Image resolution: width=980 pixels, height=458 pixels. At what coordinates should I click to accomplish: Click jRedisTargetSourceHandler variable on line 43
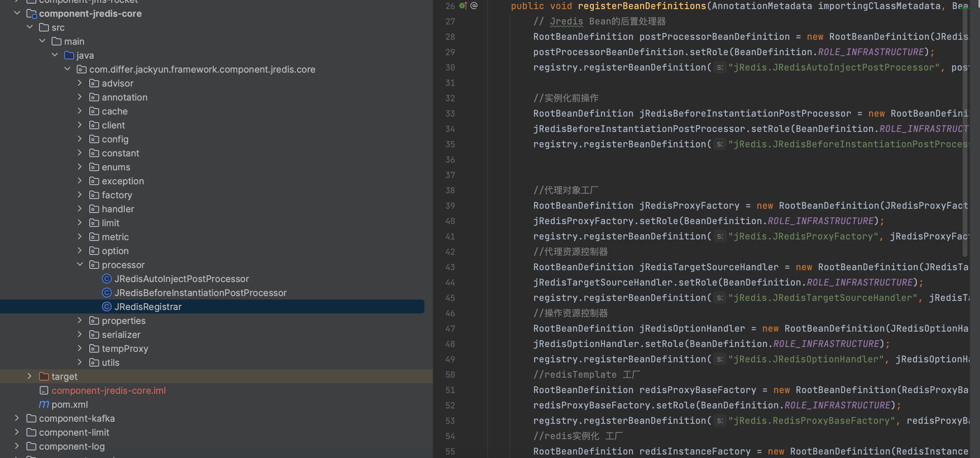point(709,267)
